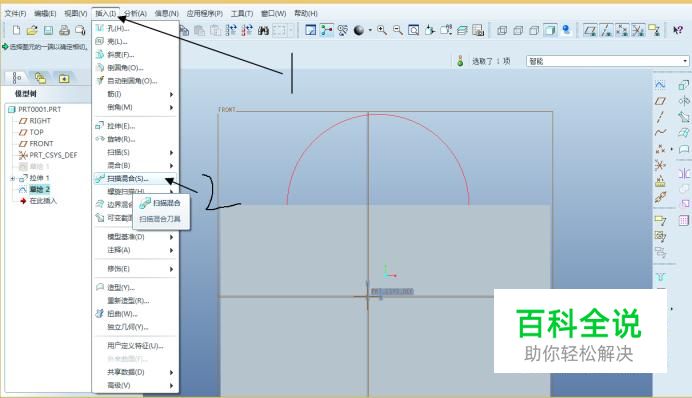Click the Mirror tool in right toolbar
692x398 pixels.
684,173
